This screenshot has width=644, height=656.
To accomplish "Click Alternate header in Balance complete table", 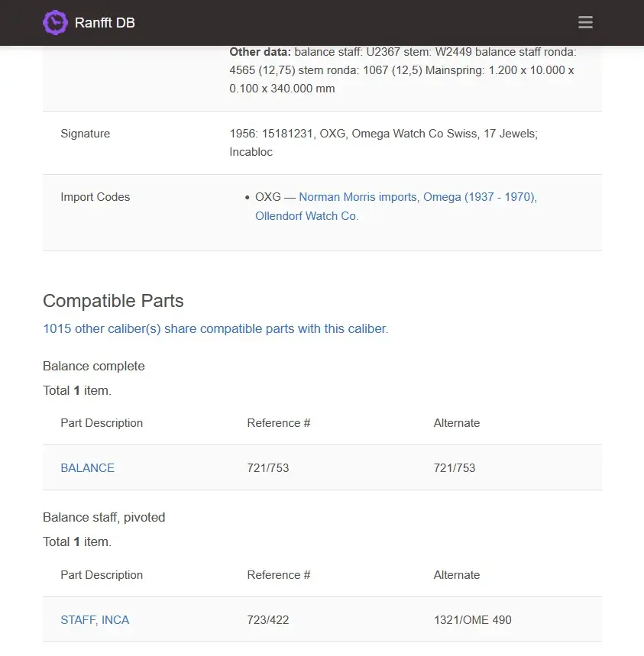I will [457, 423].
